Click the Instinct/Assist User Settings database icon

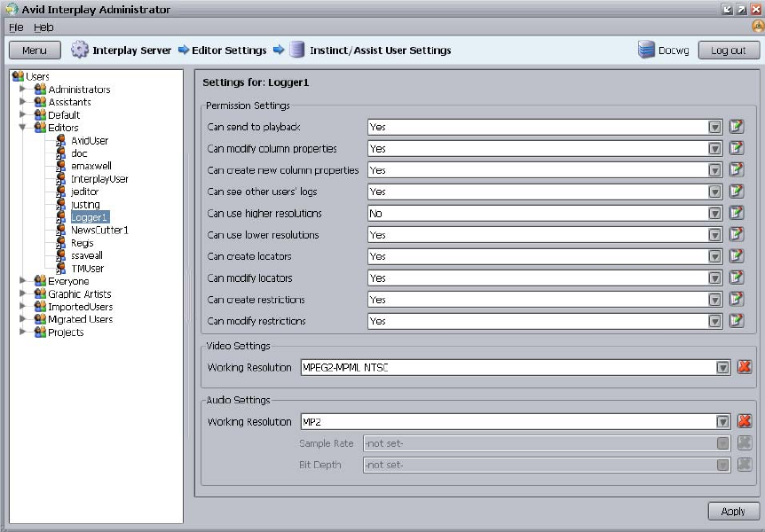click(x=296, y=50)
